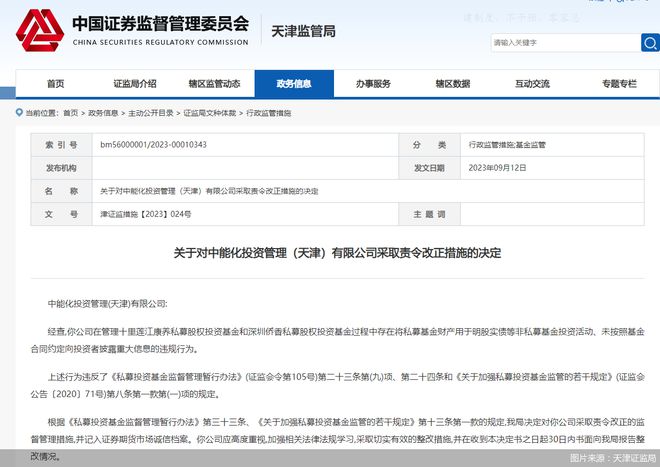This screenshot has height=467, width=660.
Task: Click the blue search magnifier button
Action: tap(650, 43)
